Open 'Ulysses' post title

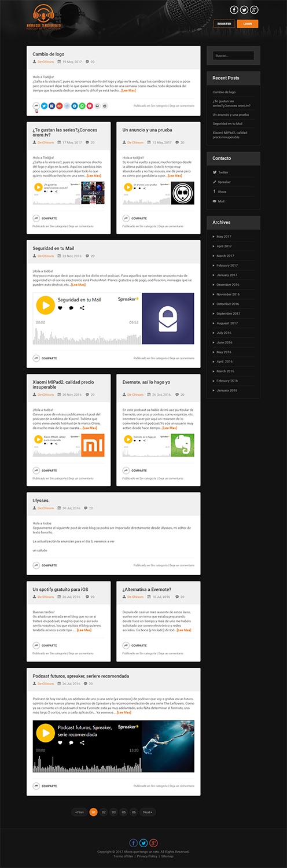coord(41,501)
